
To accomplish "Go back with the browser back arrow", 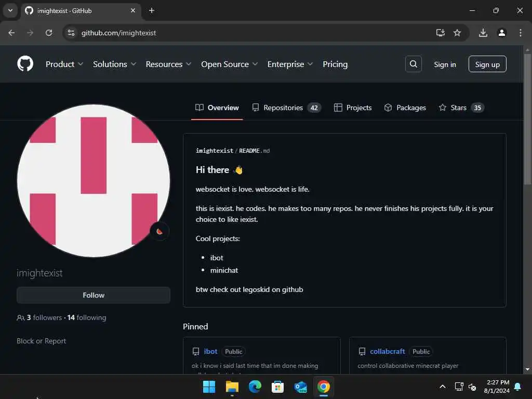I will click(x=11, y=33).
